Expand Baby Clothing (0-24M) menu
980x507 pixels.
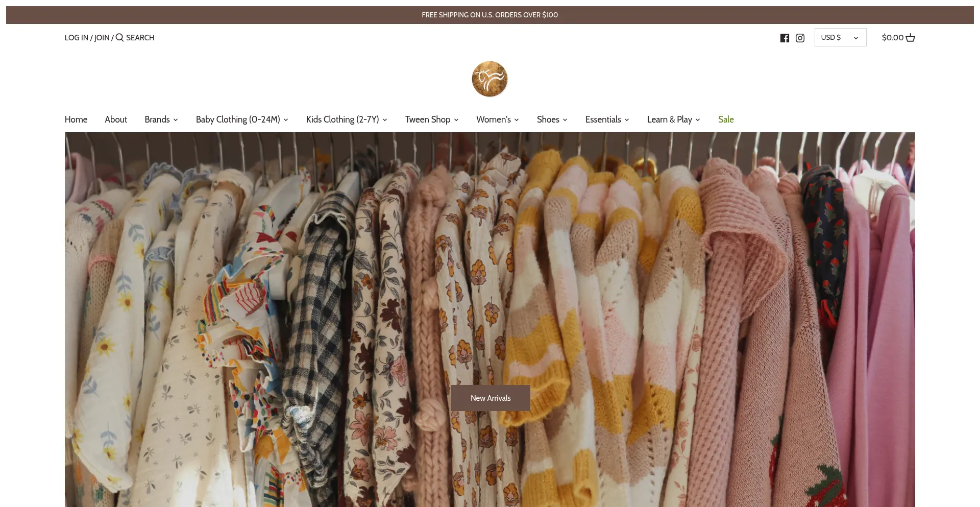pos(242,119)
